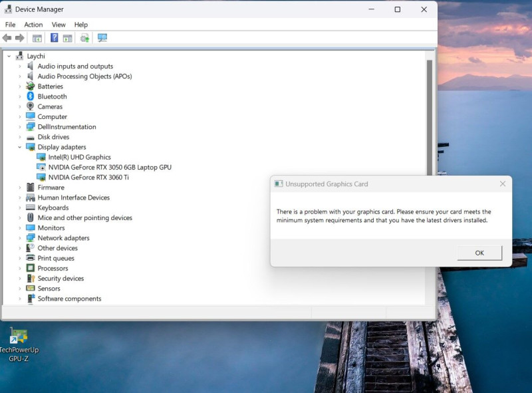Viewport: 532px width, 393px height.
Task: Click the Other devices question icon
Action: coord(30,248)
